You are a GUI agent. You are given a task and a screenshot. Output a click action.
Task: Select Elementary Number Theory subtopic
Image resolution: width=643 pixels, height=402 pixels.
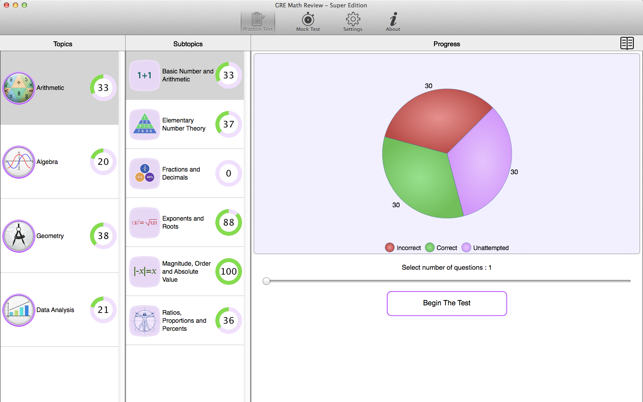(x=185, y=124)
